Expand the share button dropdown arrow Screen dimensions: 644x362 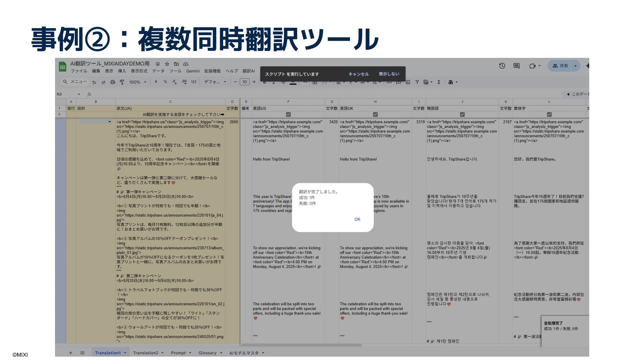click(575, 66)
